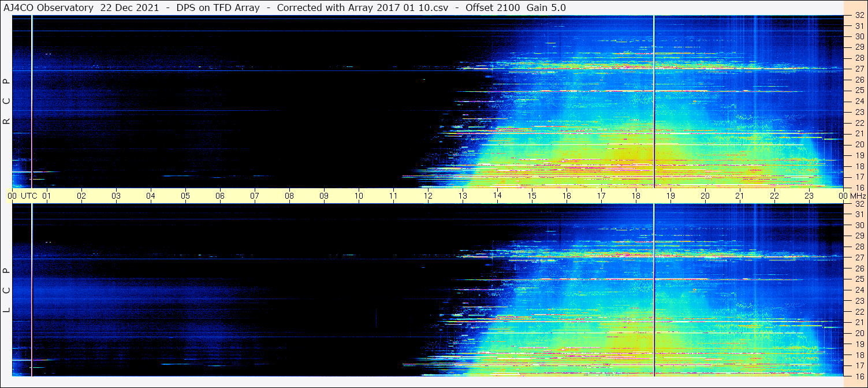
Task: Click the 32 MHz label on RCP scale
Action: click(x=859, y=16)
